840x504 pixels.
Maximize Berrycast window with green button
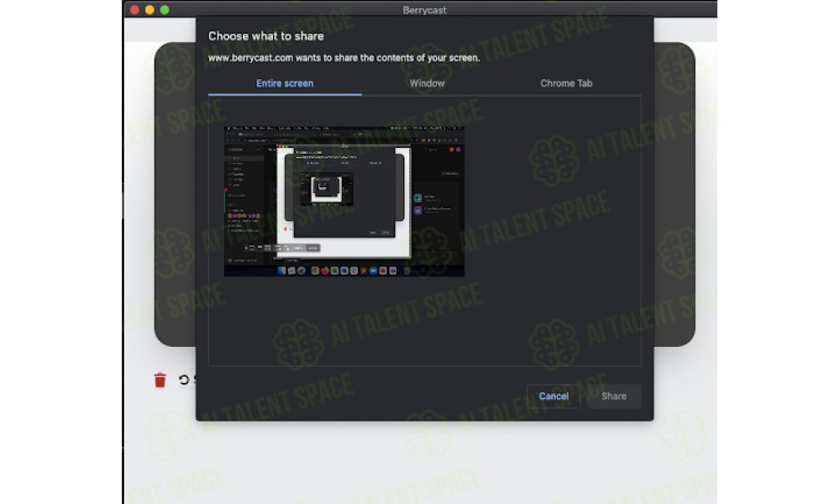tap(165, 9)
